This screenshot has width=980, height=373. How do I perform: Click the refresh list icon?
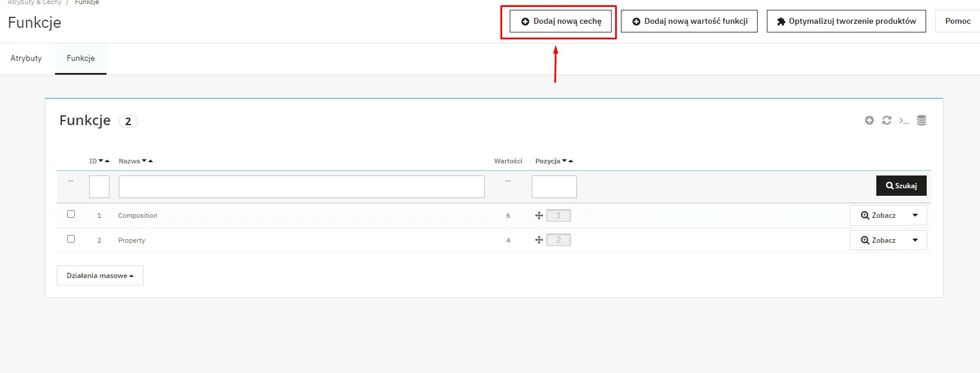tap(886, 120)
